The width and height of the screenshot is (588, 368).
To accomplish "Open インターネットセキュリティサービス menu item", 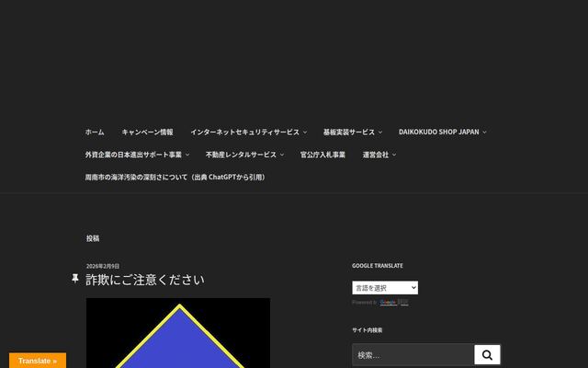I will [x=245, y=132].
